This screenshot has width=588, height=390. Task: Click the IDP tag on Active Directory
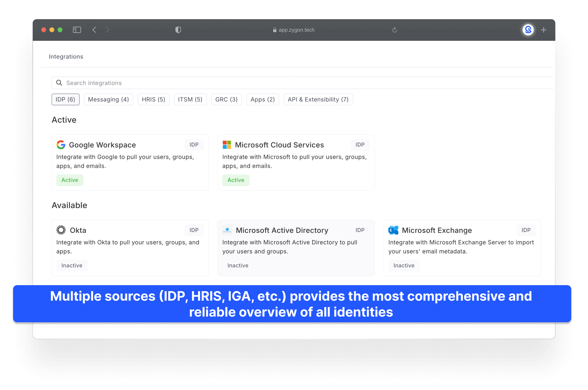pos(360,230)
